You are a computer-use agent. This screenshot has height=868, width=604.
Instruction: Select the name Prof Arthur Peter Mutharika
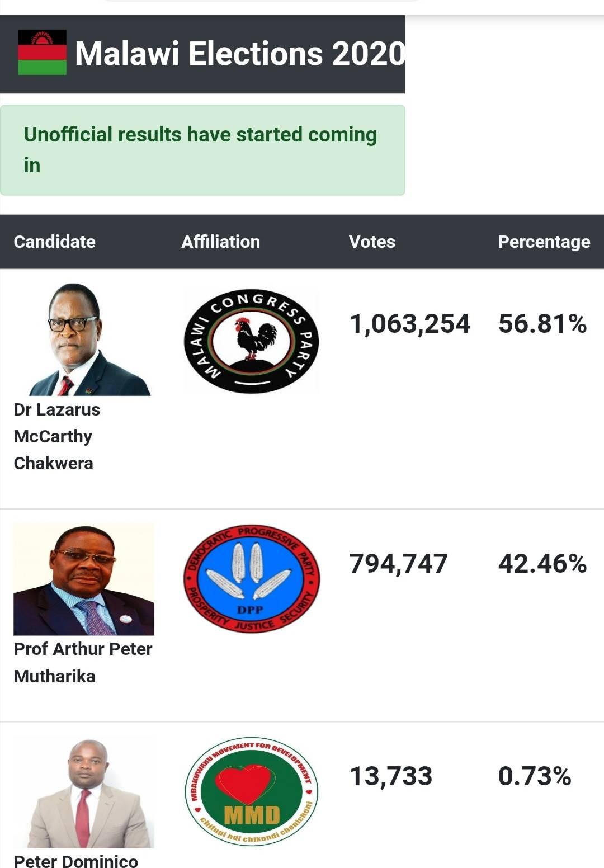coord(83,663)
